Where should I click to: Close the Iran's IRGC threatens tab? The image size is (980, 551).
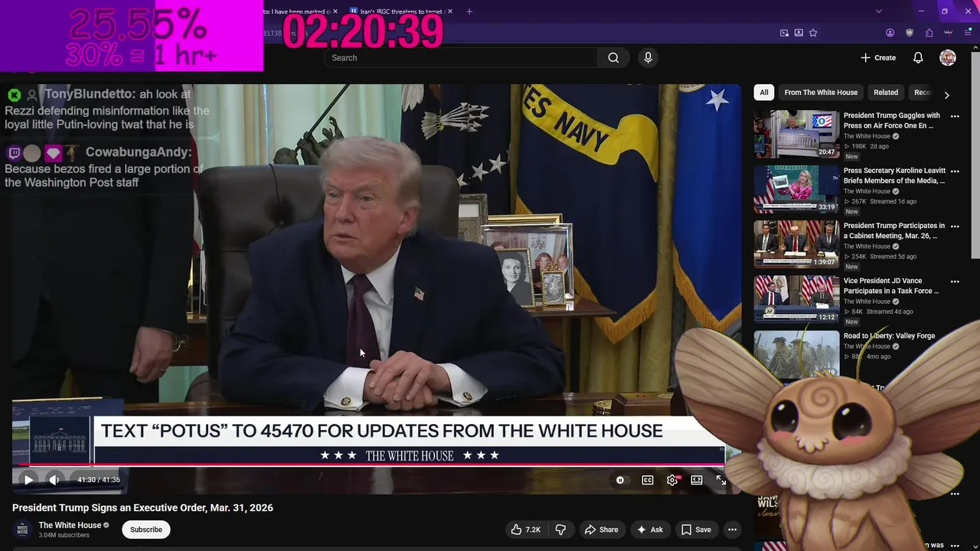point(450,11)
